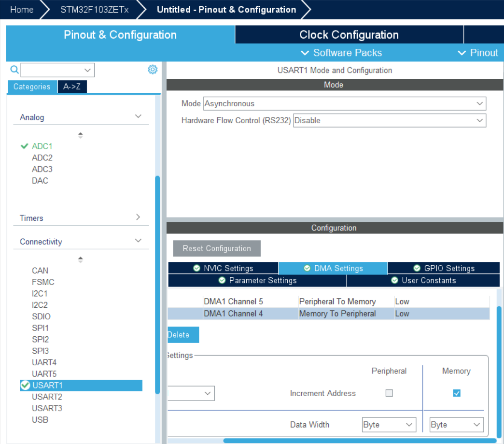Select UART5 peripheral

(x=44, y=374)
